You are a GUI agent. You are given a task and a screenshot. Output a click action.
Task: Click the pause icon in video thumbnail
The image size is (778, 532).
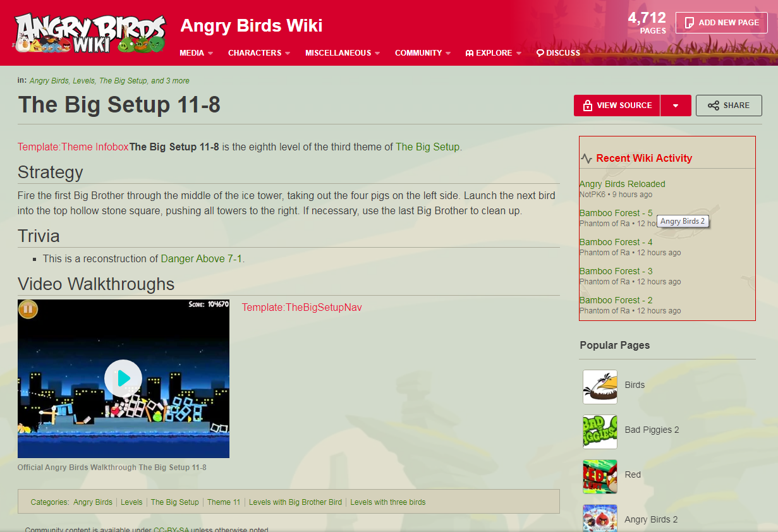point(28,310)
